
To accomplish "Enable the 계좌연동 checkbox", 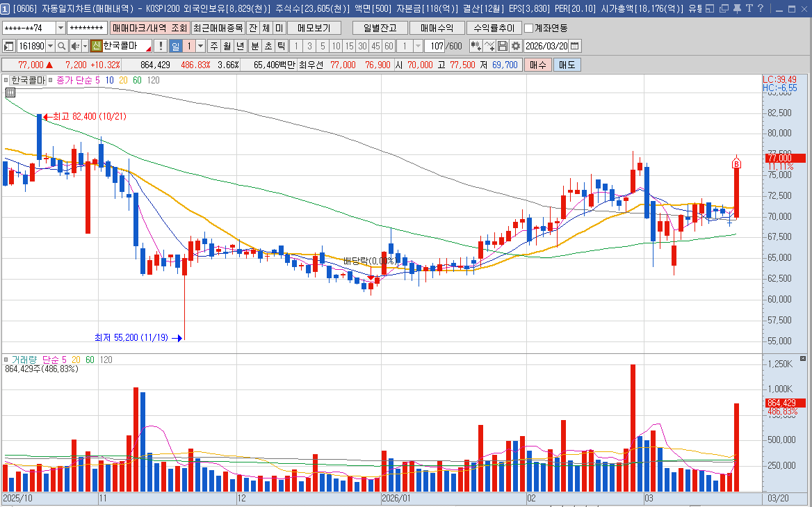I will [529, 28].
